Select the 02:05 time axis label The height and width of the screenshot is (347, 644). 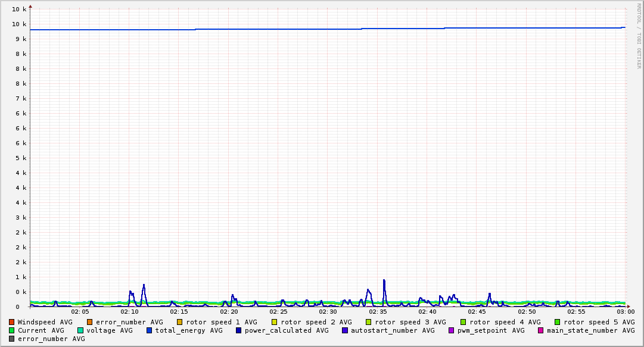pos(80,311)
